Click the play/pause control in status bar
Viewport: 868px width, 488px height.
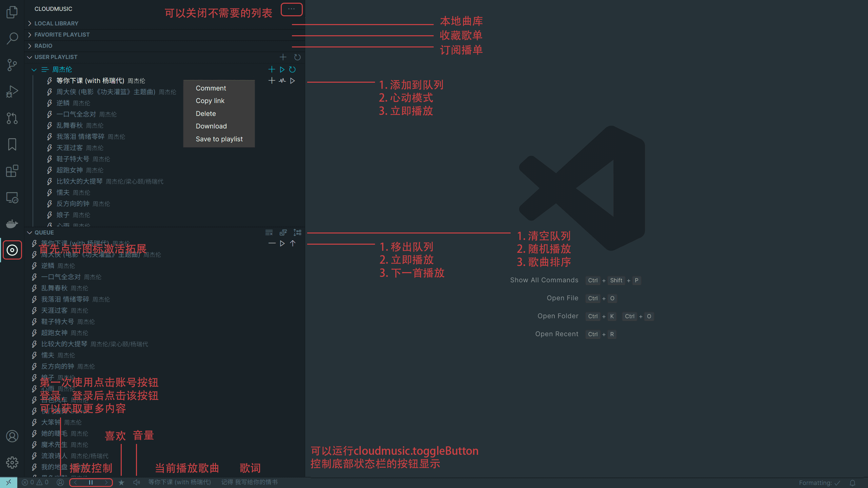(x=91, y=482)
